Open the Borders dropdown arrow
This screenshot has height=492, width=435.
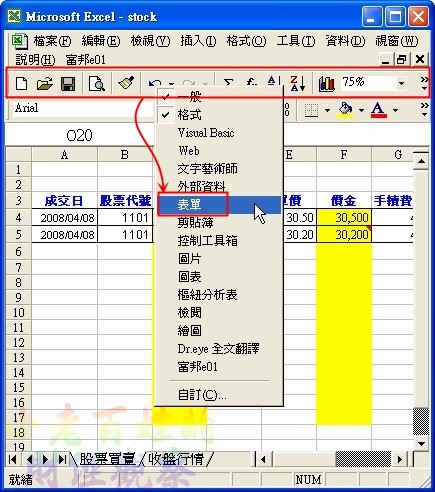327,110
